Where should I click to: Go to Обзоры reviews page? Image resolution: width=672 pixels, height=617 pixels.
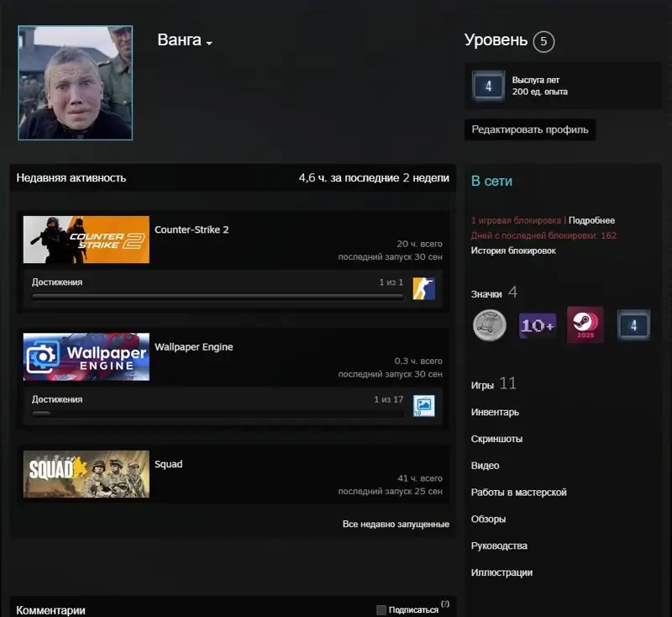coord(488,519)
